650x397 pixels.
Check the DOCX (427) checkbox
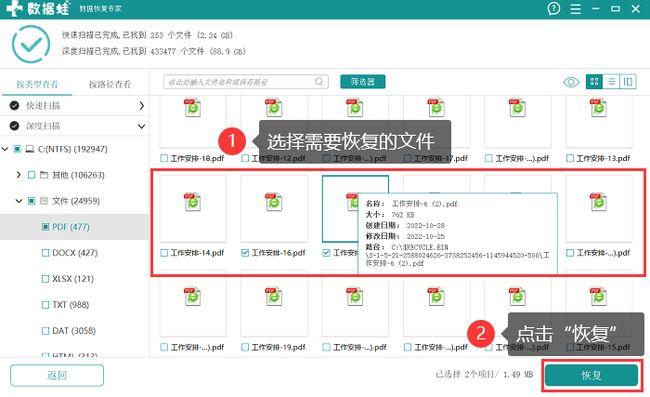coord(46,253)
